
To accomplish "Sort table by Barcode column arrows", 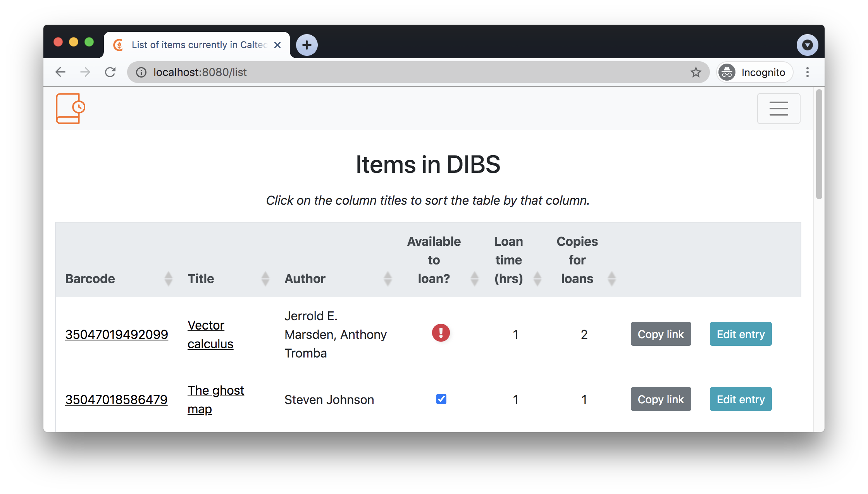I will click(168, 278).
